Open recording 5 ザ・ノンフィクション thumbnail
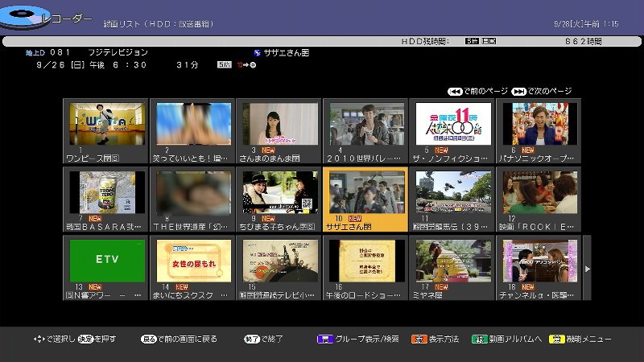Viewport: 644px width, 362px height. click(452, 123)
